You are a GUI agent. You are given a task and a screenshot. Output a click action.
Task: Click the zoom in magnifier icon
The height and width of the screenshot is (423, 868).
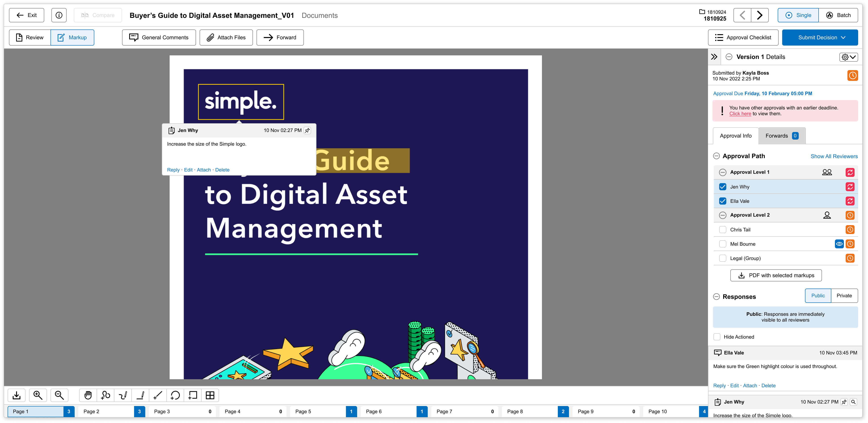coord(38,395)
